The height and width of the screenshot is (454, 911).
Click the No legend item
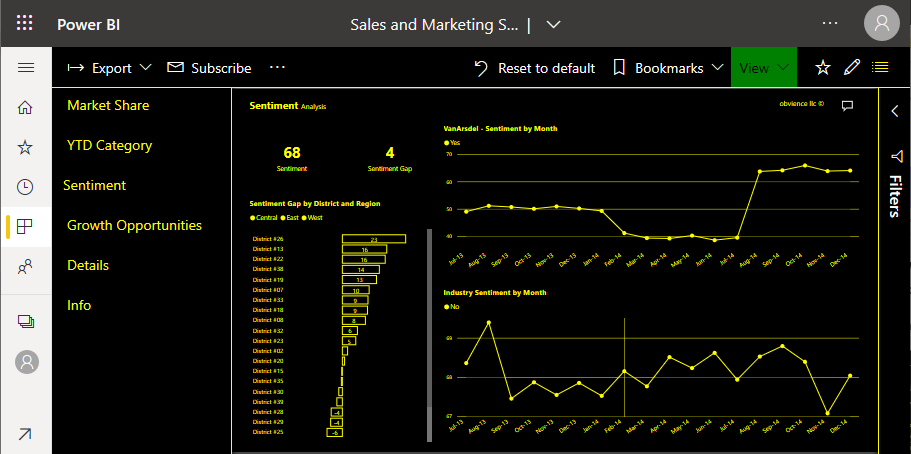[x=451, y=306]
